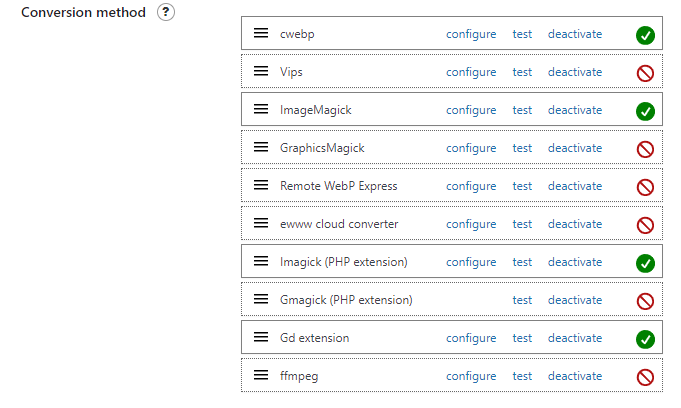Deactivate the ImageMagick converter
The height and width of the screenshot is (408, 681).
coord(575,110)
